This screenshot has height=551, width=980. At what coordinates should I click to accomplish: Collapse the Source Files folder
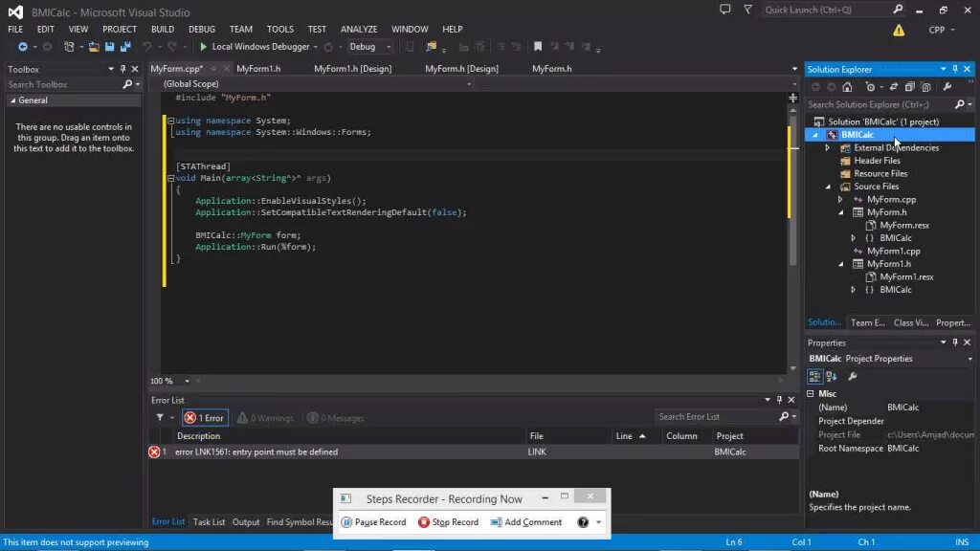tap(828, 187)
